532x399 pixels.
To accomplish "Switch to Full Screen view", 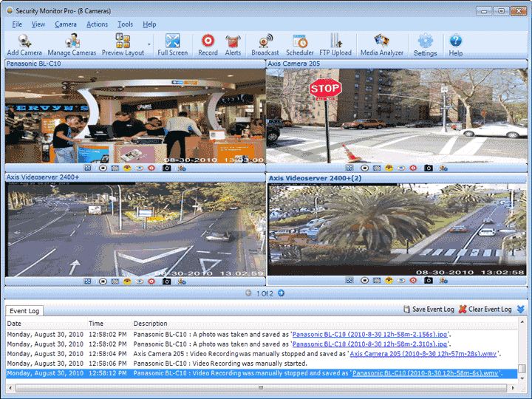I will (x=172, y=44).
